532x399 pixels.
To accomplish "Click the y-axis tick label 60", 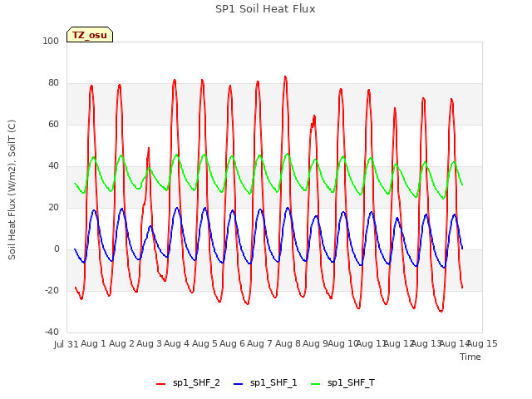I will coord(53,124).
